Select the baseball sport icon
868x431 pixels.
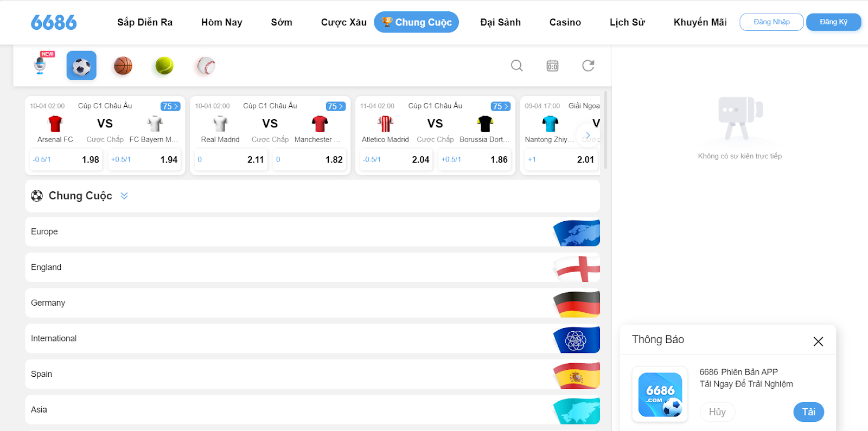[x=206, y=66]
